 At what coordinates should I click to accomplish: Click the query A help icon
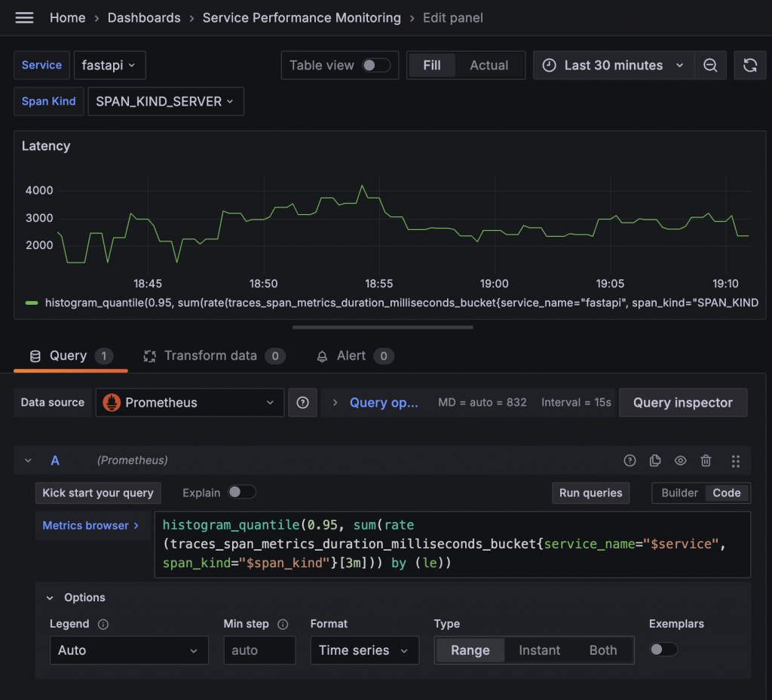630,460
